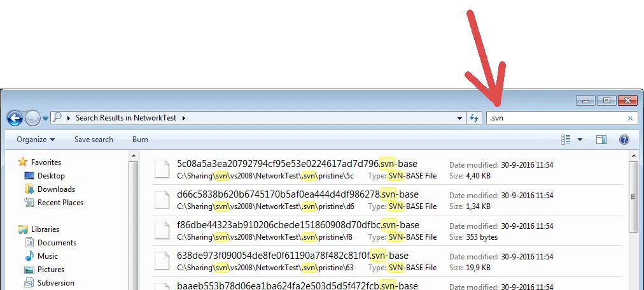Viewport: 644px width, 290px height.
Task: Maximize the search results window
Action: click(606, 100)
